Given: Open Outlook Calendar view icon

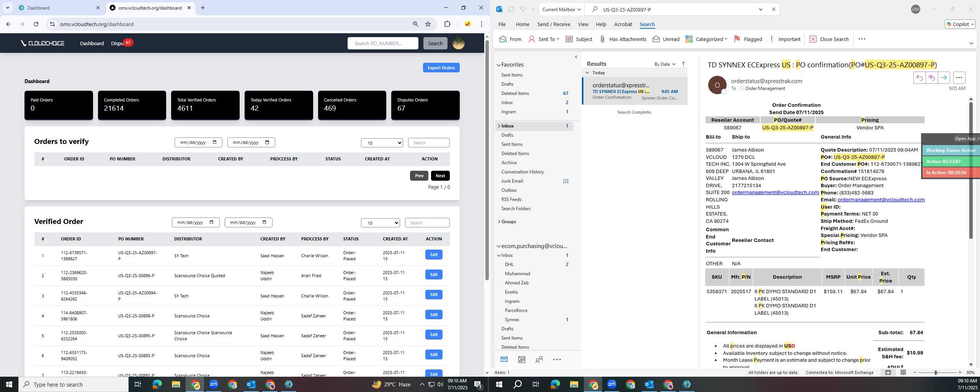Looking at the screenshot, I should (521, 359).
